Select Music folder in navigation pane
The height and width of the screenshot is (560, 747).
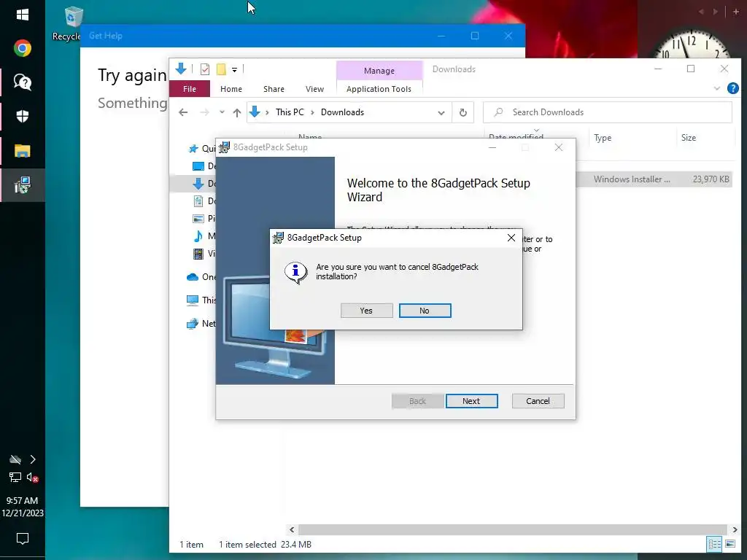click(x=204, y=236)
